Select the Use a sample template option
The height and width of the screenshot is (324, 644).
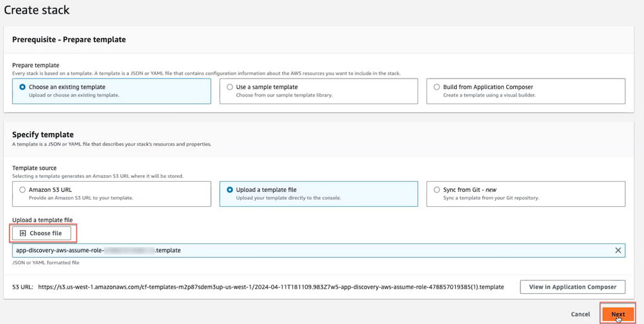coord(230,87)
